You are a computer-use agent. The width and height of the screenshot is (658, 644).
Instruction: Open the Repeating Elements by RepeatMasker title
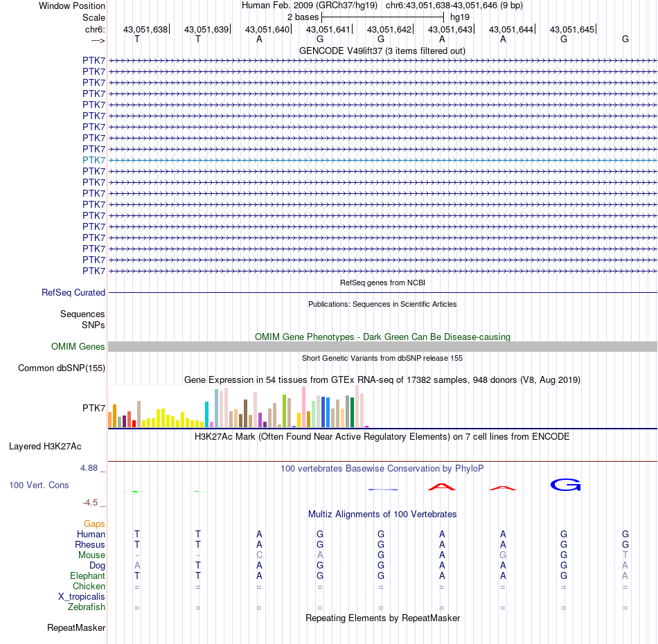(382, 618)
